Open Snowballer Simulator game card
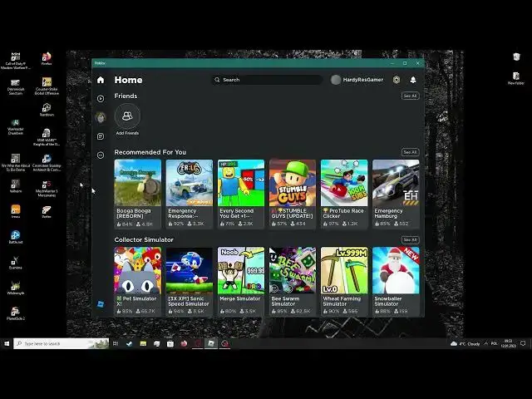The image size is (532, 399). tap(396, 282)
